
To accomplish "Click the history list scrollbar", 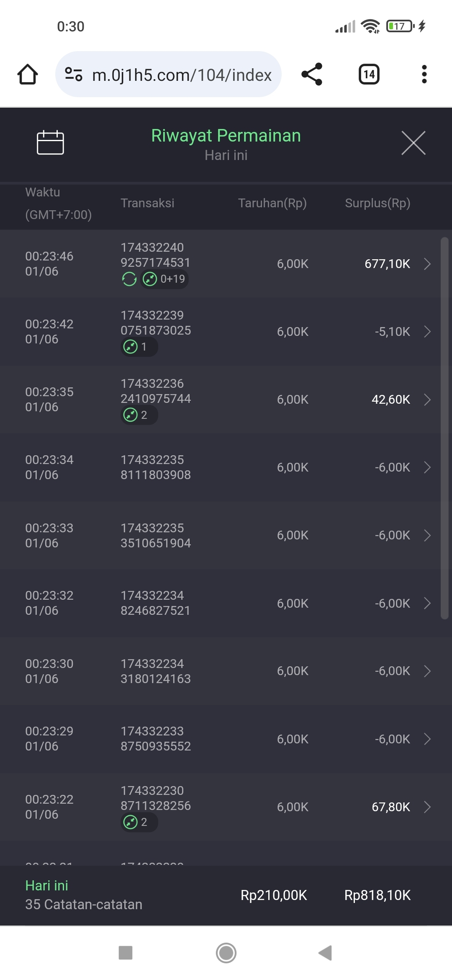I will click(444, 427).
